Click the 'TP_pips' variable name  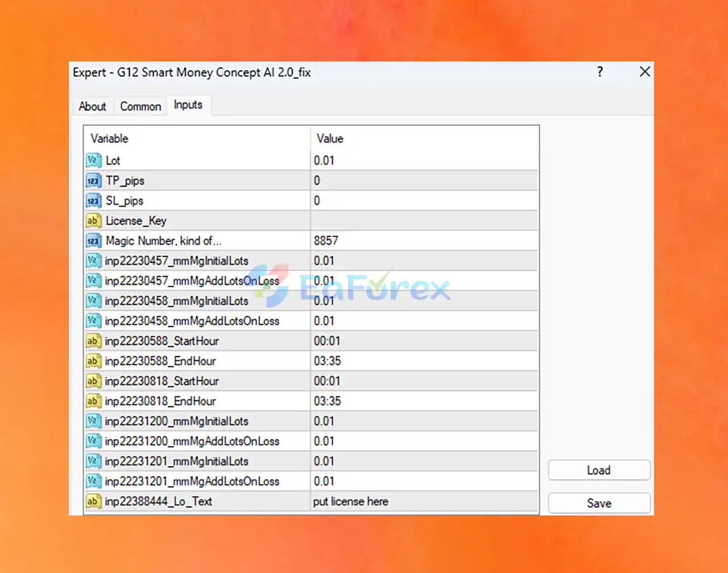(x=125, y=181)
